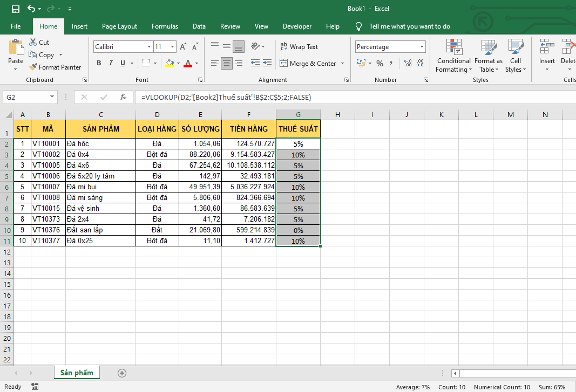Click the Merge & Center button
Image resolution: width=576 pixels, height=392 pixels.
point(308,64)
